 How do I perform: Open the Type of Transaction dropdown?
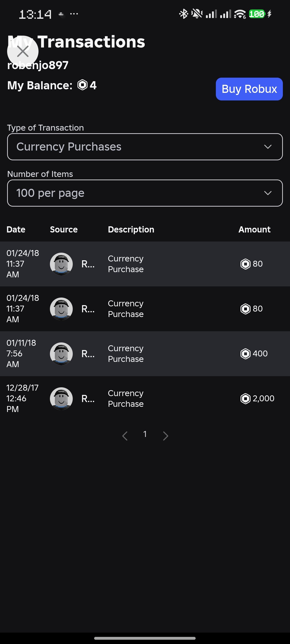145,147
